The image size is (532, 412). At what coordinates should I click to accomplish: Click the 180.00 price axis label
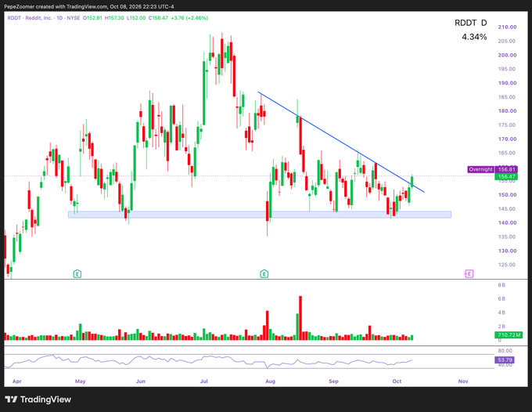(507, 110)
